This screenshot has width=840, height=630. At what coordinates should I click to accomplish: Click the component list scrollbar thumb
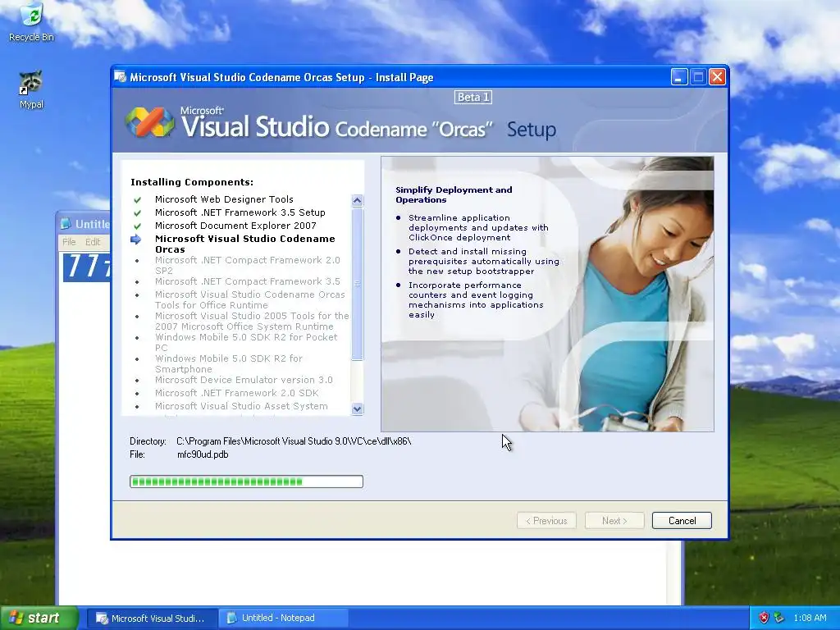[358, 284]
